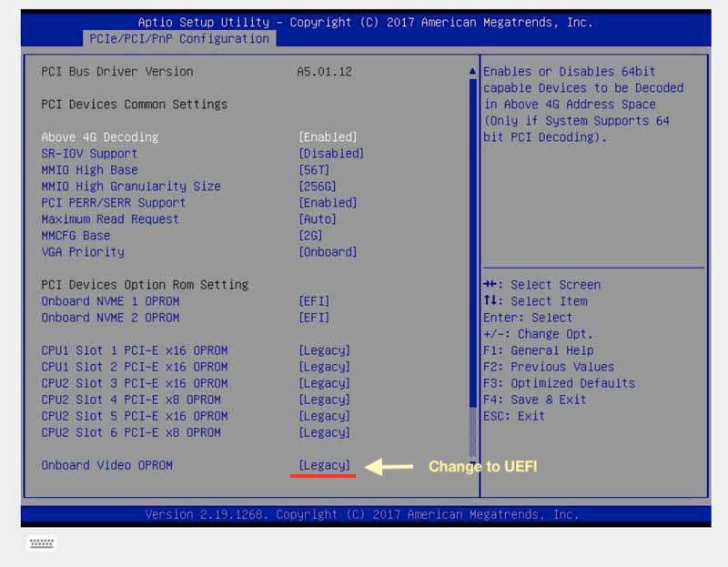Open the 256G granularity value

pyautogui.click(x=317, y=187)
